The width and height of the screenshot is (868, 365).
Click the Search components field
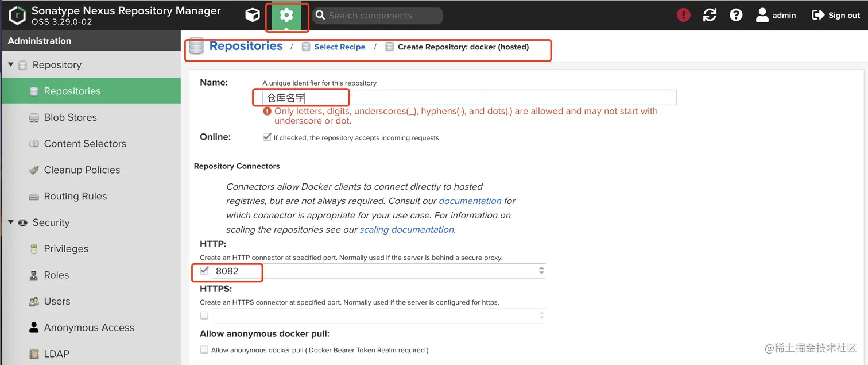[x=378, y=16]
